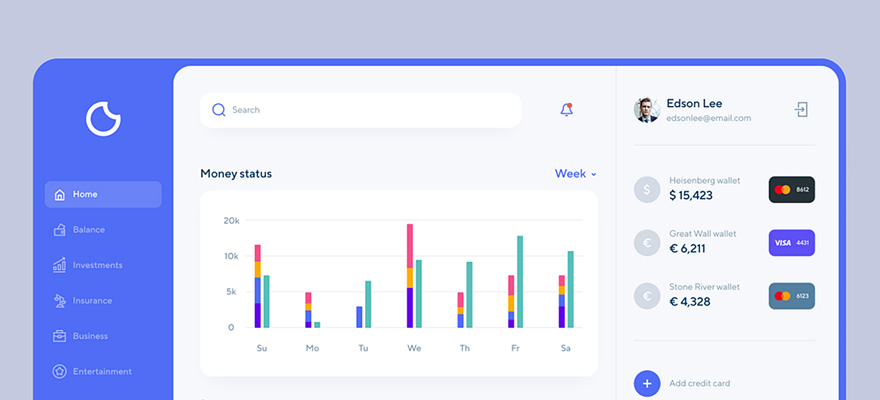Click the logout icon beside Edson Lee
Screen dimensions: 880x400
801,110
